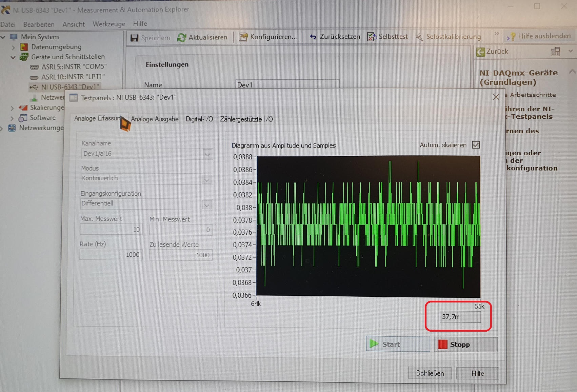This screenshot has width=577, height=392.
Task: Switch to the Zählergestützte I/O tab
Action: click(246, 119)
